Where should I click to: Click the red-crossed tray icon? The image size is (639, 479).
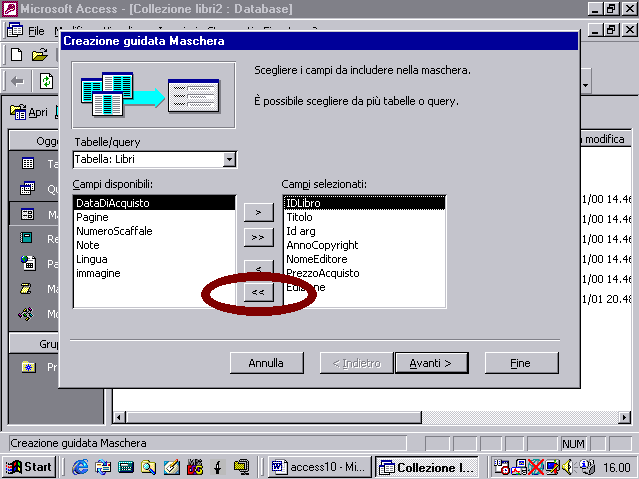[x=535, y=467]
